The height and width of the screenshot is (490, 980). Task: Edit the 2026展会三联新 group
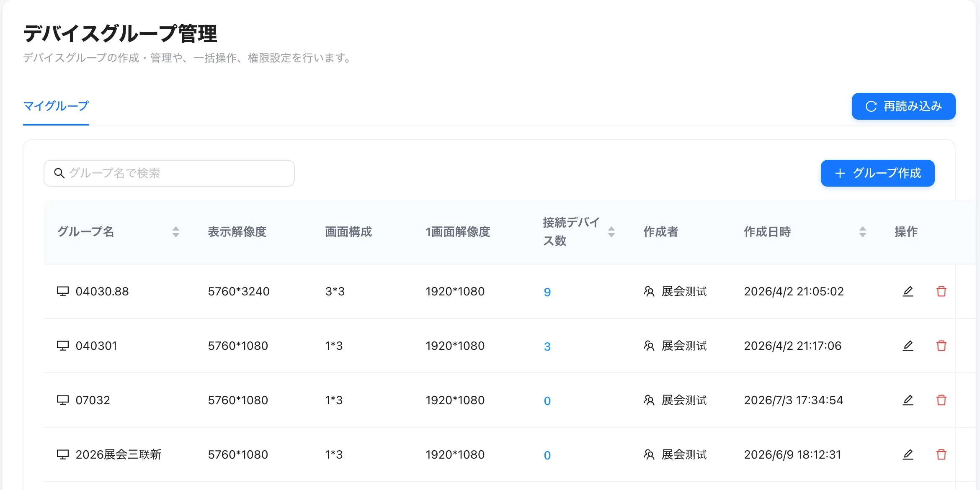click(908, 454)
